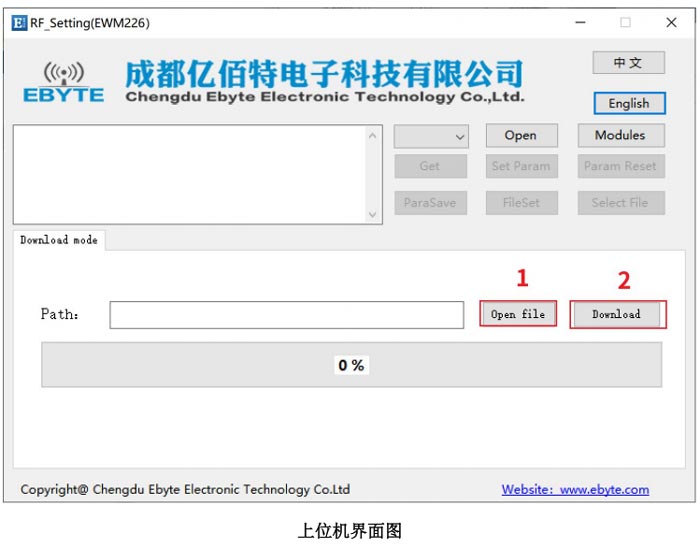Viewport: 700px width, 548px height.
Task: Click the Open port button
Action: pos(521,136)
